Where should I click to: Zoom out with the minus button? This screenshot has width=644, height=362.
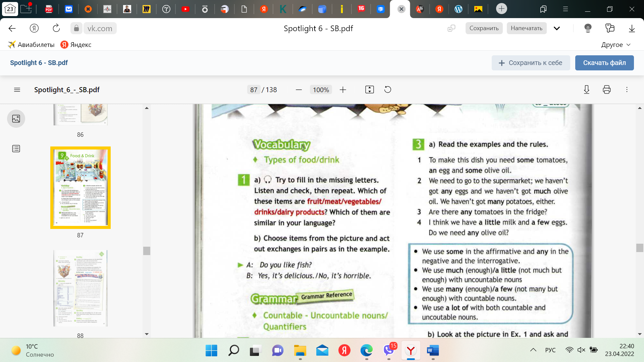pos(299,90)
